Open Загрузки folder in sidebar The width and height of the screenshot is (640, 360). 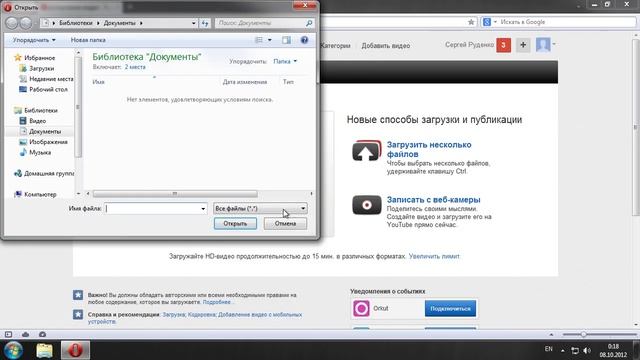click(x=41, y=69)
